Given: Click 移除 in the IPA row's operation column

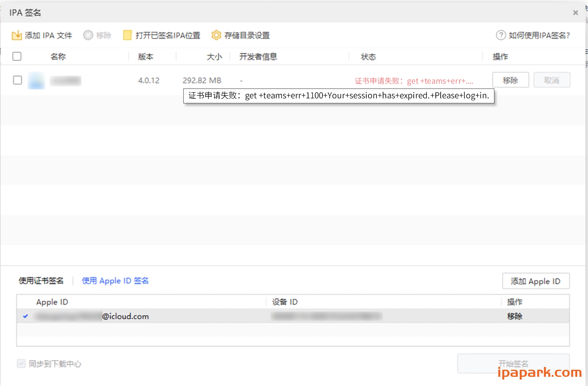Looking at the screenshot, I should [x=511, y=80].
